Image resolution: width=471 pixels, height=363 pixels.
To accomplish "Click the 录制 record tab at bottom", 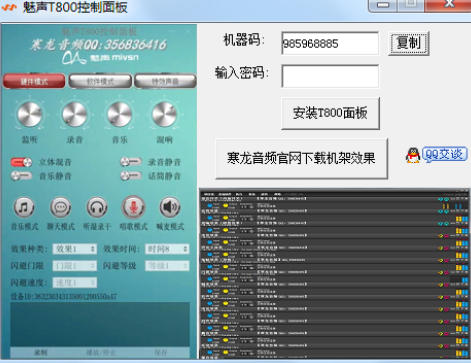I will 41,352.
